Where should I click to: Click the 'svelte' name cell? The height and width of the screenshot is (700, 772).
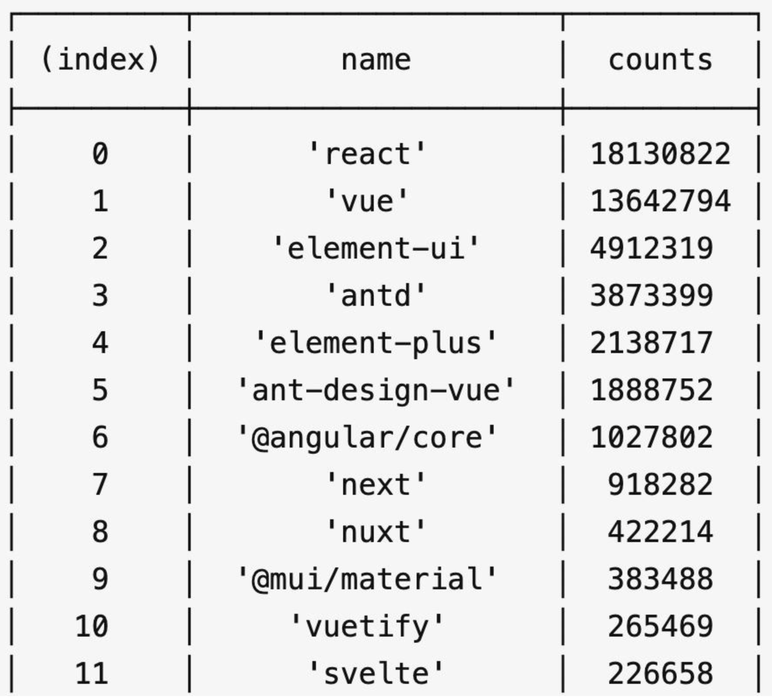pyautogui.click(x=376, y=674)
